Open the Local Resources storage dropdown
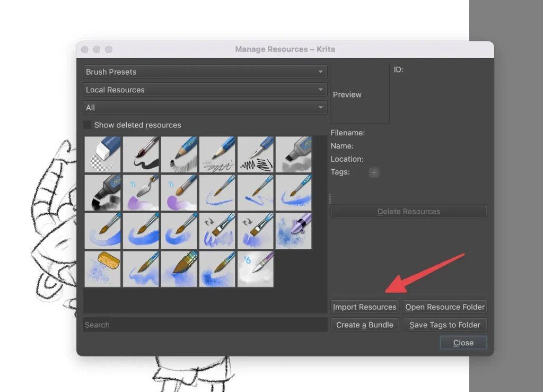This screenshot has height=392, width=543. point(205,90)
